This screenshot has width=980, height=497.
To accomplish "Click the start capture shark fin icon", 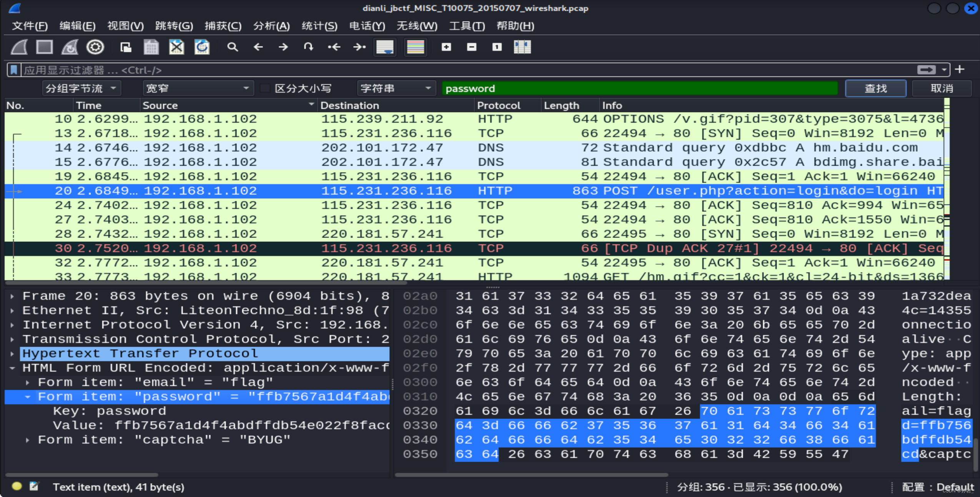I will 18,47.
